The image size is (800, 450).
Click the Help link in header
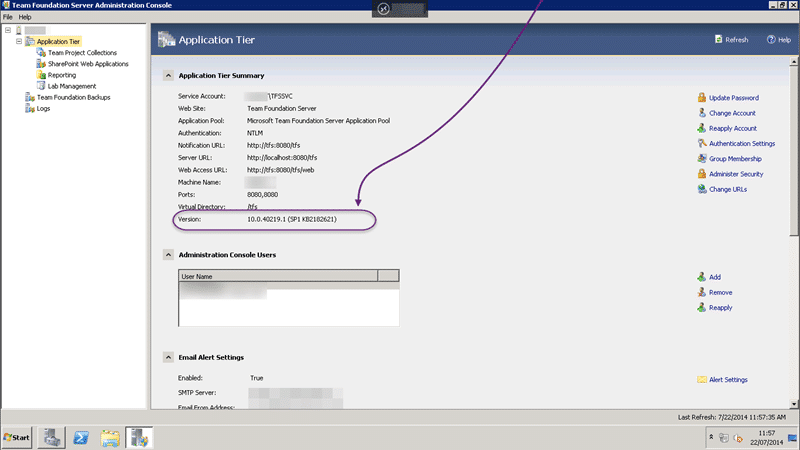(784, 40)
